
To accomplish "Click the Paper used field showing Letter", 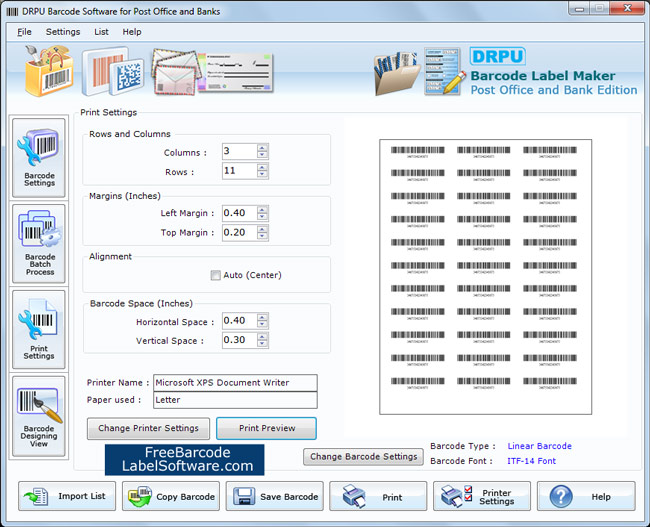I will pyautogui.click(x=235, y=400).
